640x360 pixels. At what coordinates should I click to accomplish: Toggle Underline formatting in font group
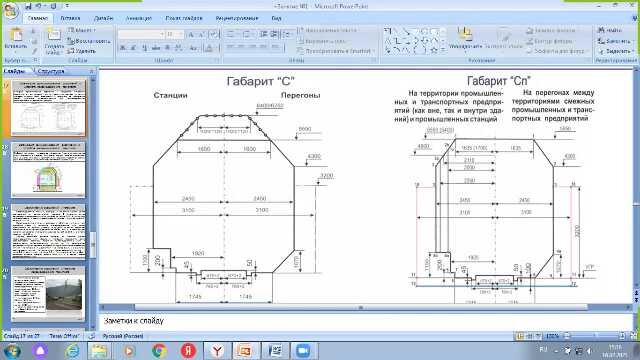tap(144, 48)
